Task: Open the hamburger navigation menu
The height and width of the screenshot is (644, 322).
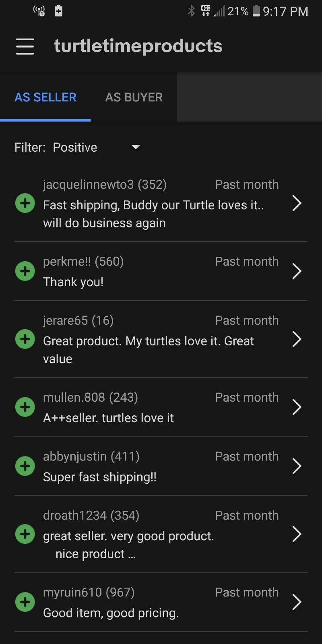Action: pyautogui.click(x=25, y=46)
